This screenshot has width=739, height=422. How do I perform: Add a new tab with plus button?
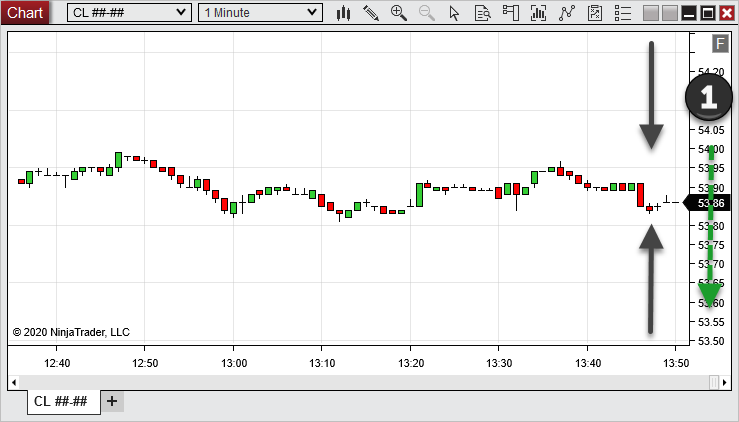pos(112,401)
